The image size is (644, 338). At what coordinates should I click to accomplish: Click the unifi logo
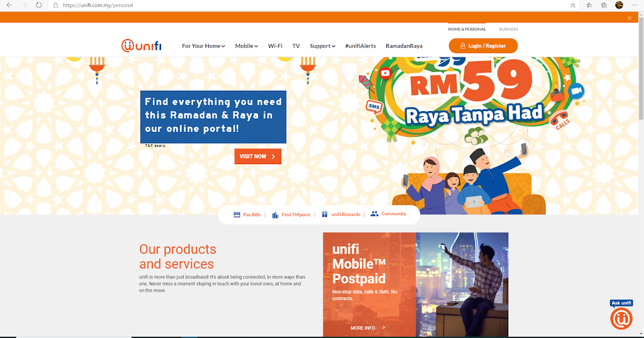[x=141, y=46]
